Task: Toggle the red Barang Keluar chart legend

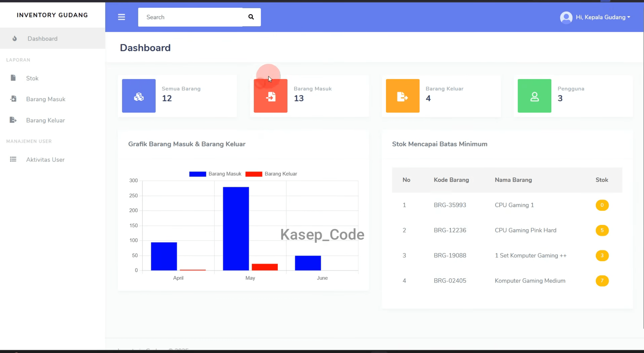Action: [271, 174]
